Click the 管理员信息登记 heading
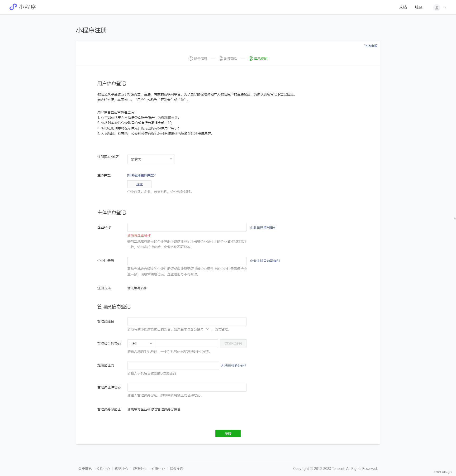 (x=114, y=307)
